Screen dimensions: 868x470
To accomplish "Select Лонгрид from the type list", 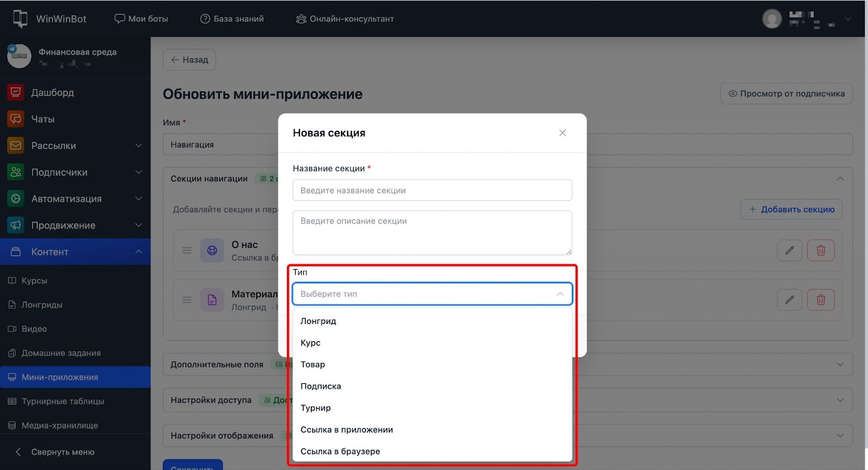I will [x=318, y=321].
